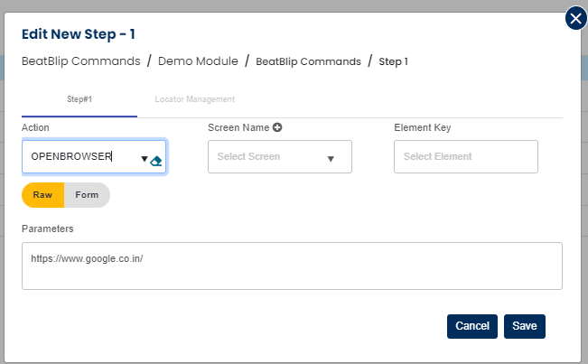Viewport: 588px width, 364px height.
Task: Close the Edit New Step dialog
Action: (x=576, y=19)
